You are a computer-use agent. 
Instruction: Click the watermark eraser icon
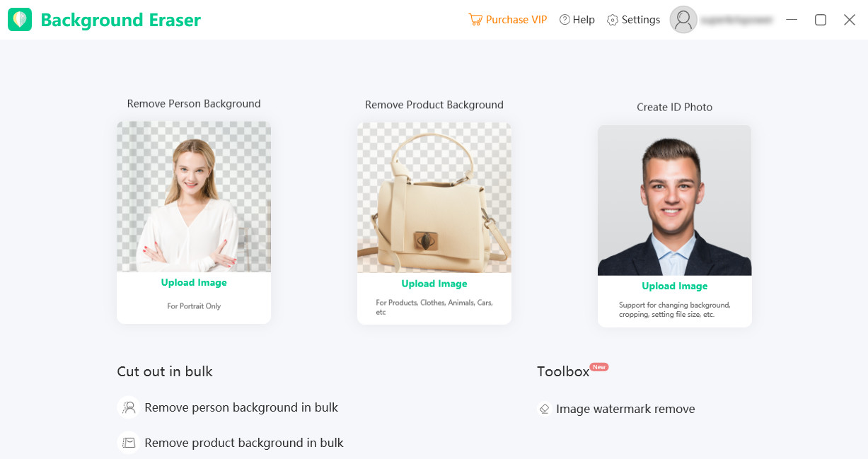544,409
